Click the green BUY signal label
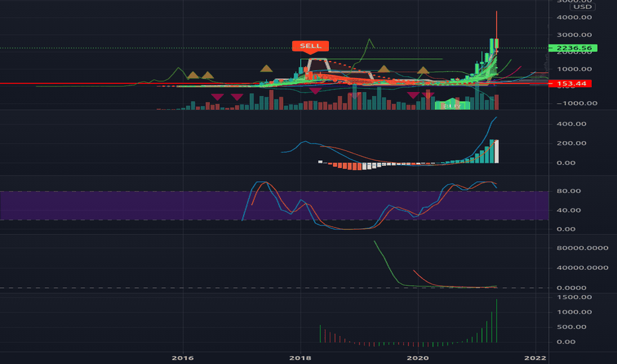Image resolution: width=617 pixels, height=364 pixels. (x=452, y=106)
